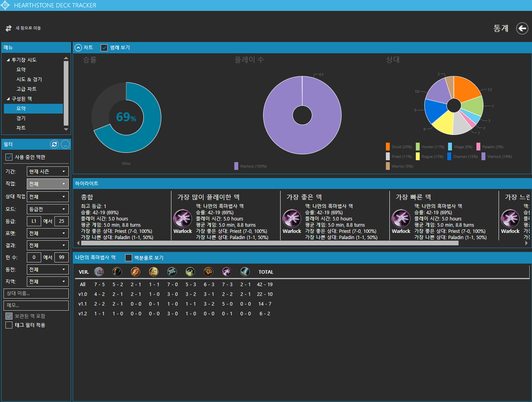
Task: Click the orange Druid slice in 상대 pie
Action: click(466, 89)
